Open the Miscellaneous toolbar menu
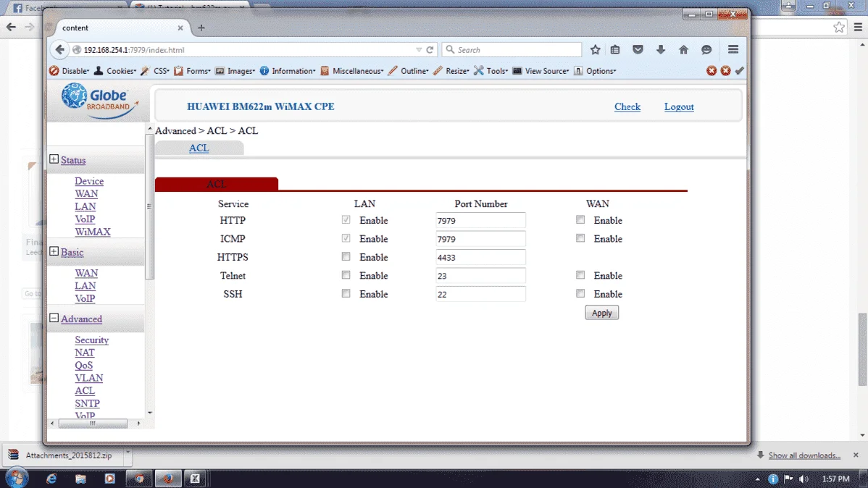This screenshot has width=868, height=488. (x=352, y=71)
